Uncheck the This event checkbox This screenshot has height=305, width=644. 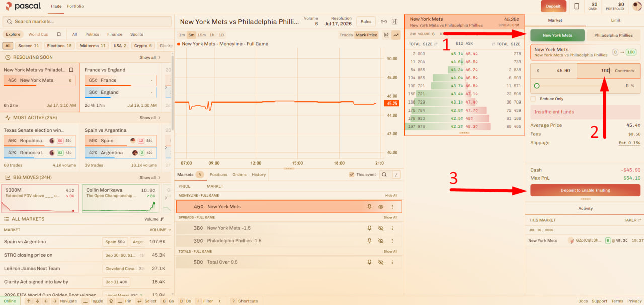click(352, 175)
